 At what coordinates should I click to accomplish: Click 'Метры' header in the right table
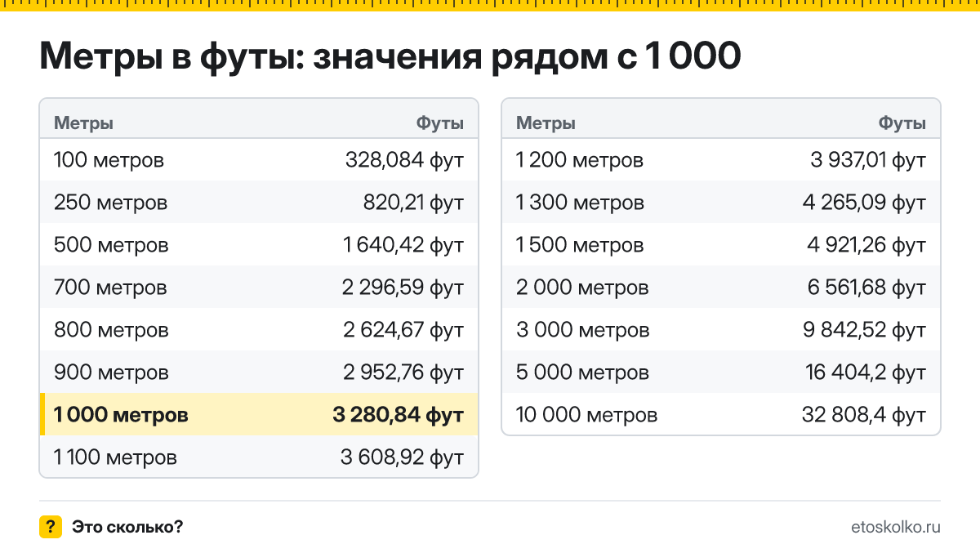coord(546,123)
